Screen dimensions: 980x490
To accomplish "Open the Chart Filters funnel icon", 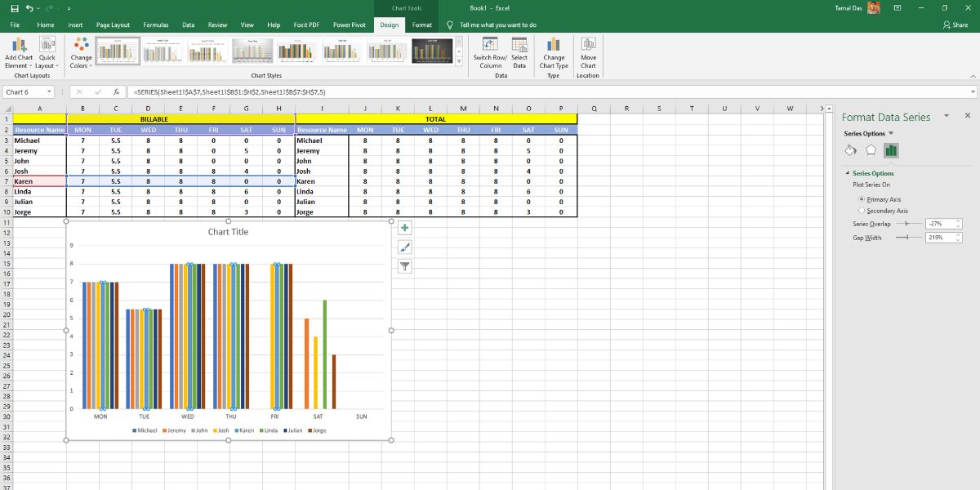I will [404, 266].
